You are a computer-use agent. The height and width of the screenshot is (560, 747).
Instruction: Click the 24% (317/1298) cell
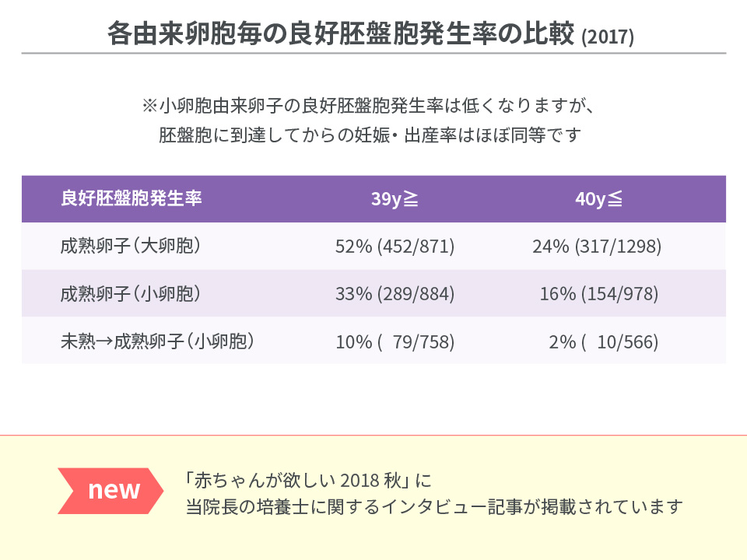[597, 247]
